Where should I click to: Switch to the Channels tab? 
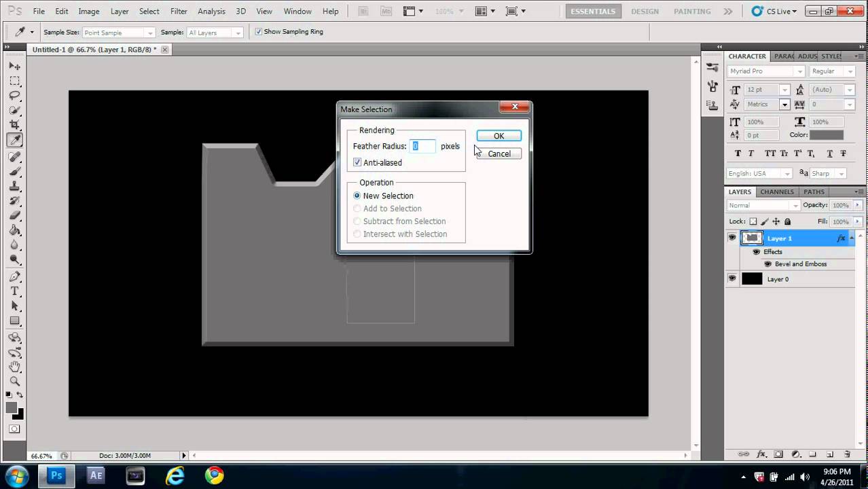(777, 192)
